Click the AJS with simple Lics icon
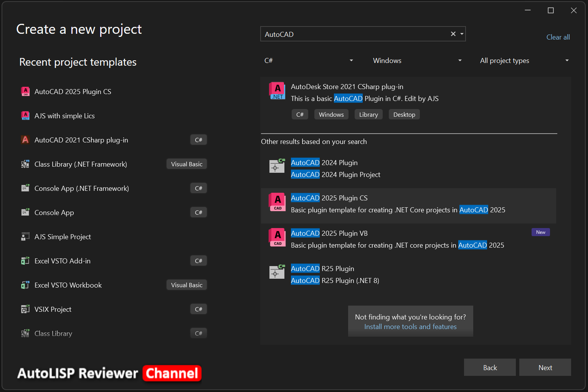 coord(25,116)
